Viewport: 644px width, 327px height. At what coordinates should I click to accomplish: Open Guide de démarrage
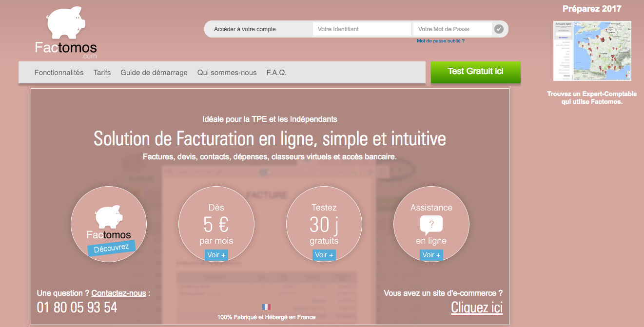point(154,73)
